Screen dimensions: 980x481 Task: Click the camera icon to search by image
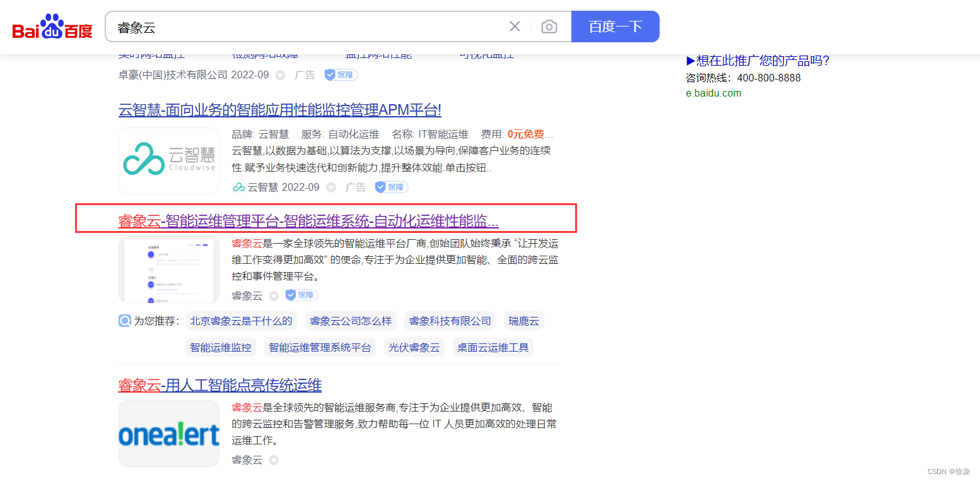click(x=549, y=26)
